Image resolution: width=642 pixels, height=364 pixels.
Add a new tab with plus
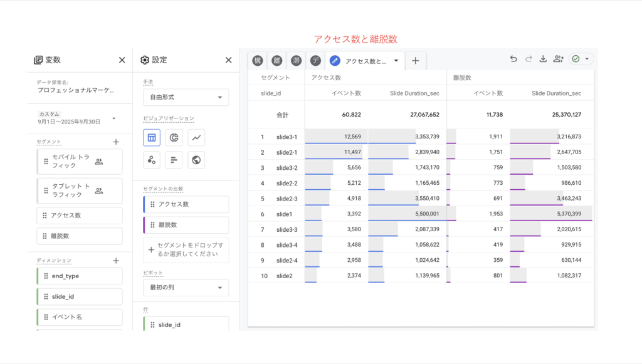tap(415, 61)
